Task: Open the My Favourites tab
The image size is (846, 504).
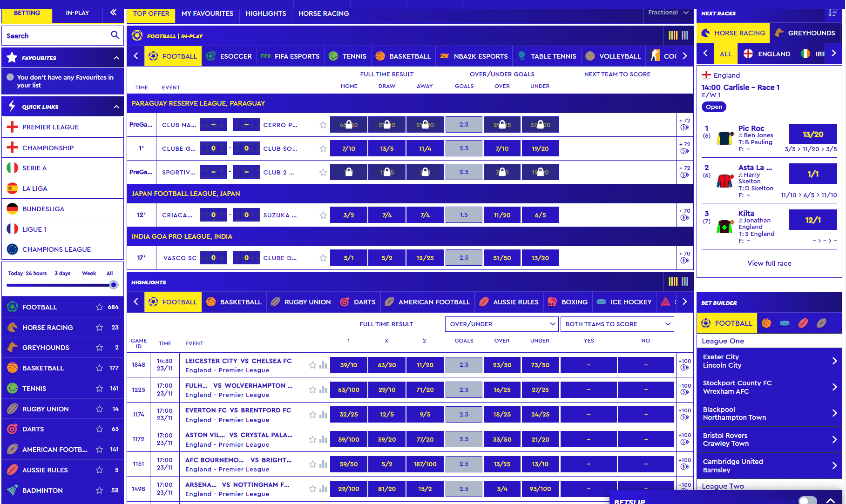Action: click(207, 13)
